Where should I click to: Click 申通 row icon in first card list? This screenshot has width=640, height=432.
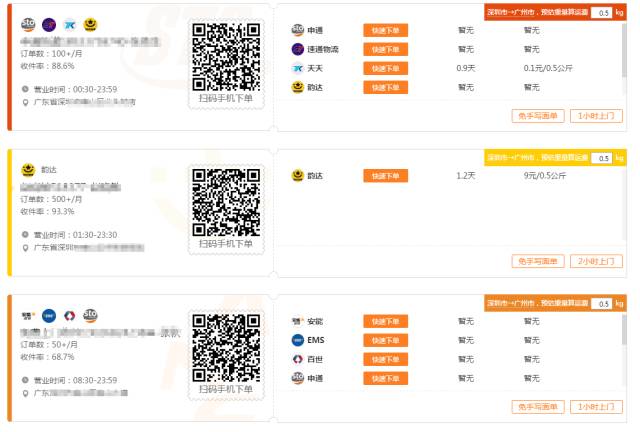coord(298,30)
